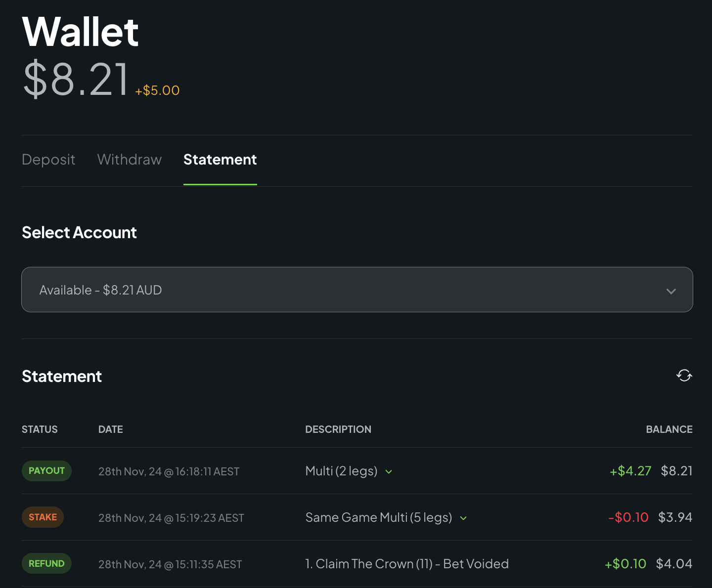Click the 15:11:35 AEST date entry
Screen dimensions: 712x588
coord(170,564)
